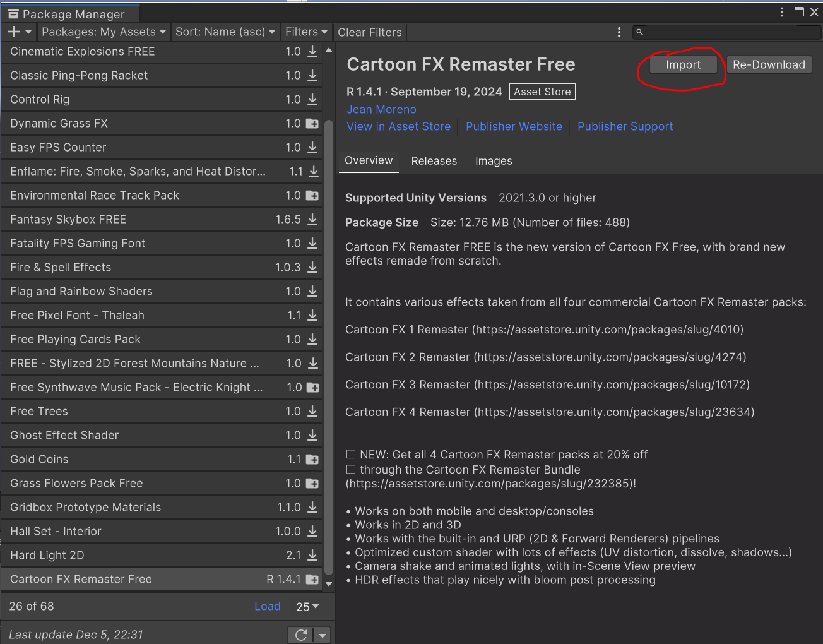This screenshot has height=644, width=823.
Task: Click download icon for Enflame Fire Smoke row
Action: (314, 172)
